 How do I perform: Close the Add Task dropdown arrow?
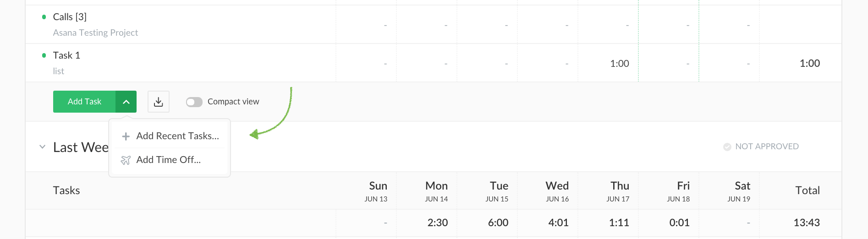click(126, 102)
